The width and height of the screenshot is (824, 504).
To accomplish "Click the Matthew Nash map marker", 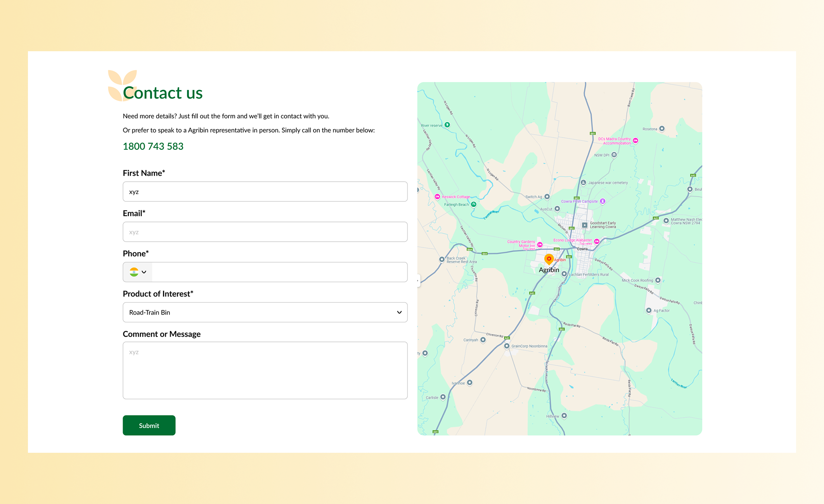I will (666, 221).
